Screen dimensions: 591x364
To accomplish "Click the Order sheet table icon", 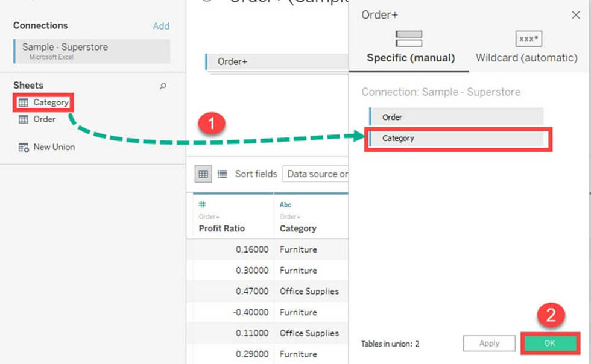I will pyautogui.click(x=24, y=119).
